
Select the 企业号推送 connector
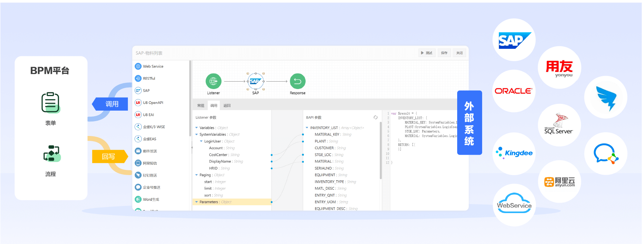(x=148, y=187)
